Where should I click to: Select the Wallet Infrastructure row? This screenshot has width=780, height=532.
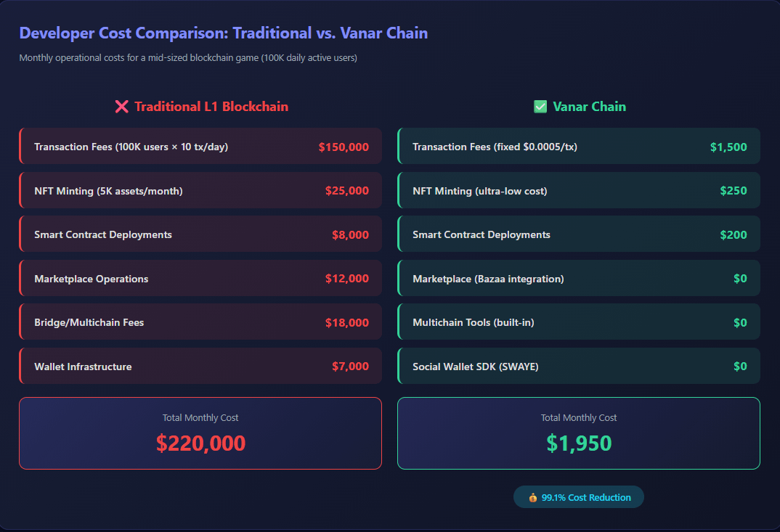(x=200, y=366)
